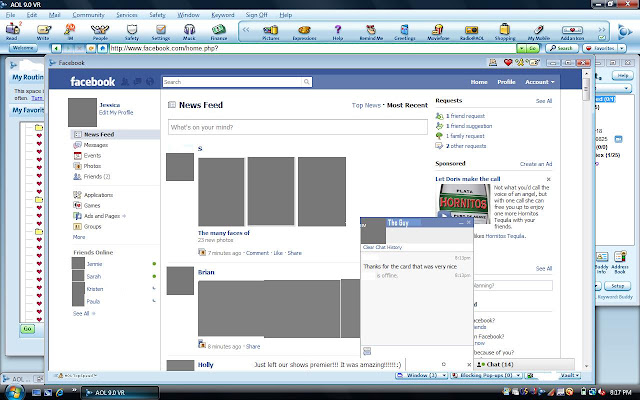Click the green Go button under My Favorites
This screenshot has width=640, height=400.
click(27, 329)
